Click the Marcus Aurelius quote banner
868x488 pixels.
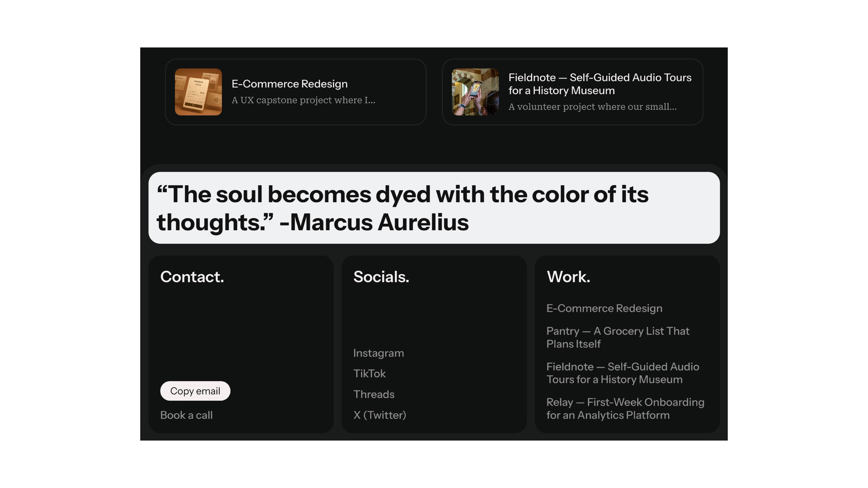coord(434,208)
